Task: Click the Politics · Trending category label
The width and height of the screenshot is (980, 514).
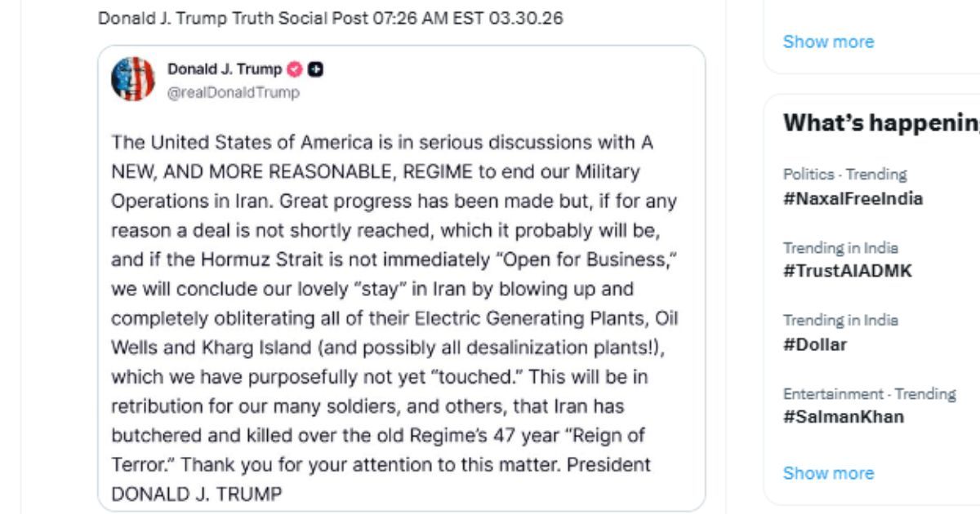Action: [x=844, y=175]
